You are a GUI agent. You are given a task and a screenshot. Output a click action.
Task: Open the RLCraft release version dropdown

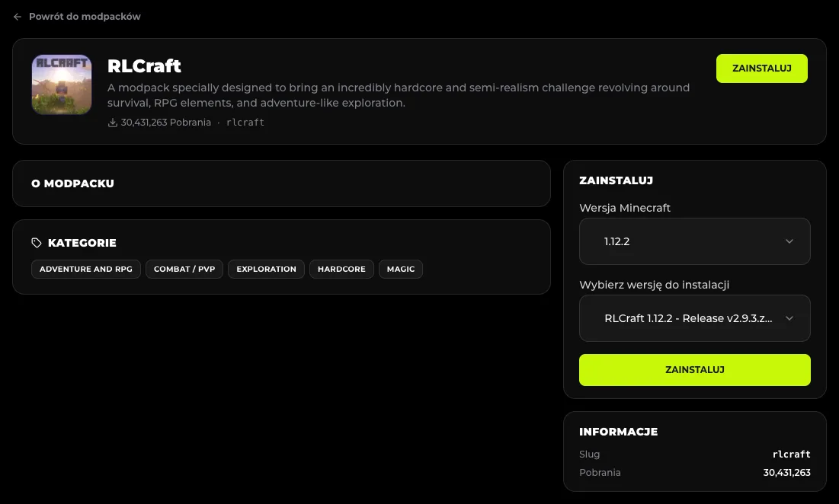coord(694,318)
